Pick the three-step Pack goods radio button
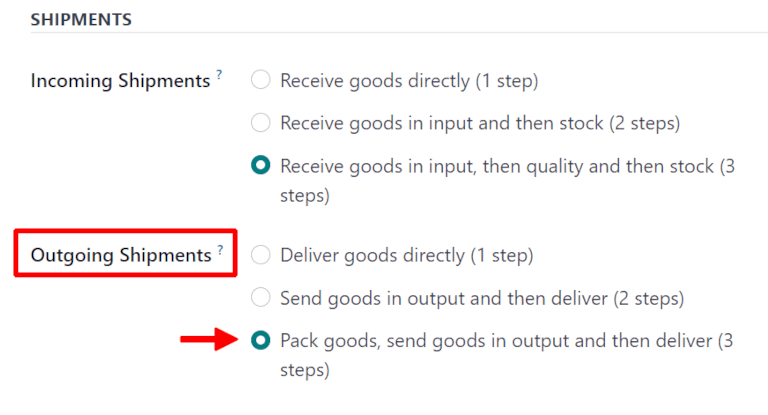768x415 pixels. (x=261, y=341)
